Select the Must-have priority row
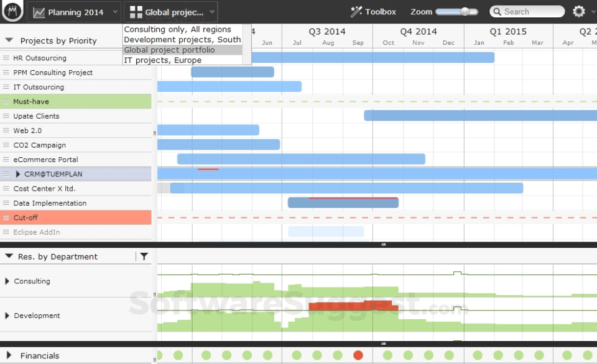The height and width of the screenshot is (364, 597). (x=75, y=101)
